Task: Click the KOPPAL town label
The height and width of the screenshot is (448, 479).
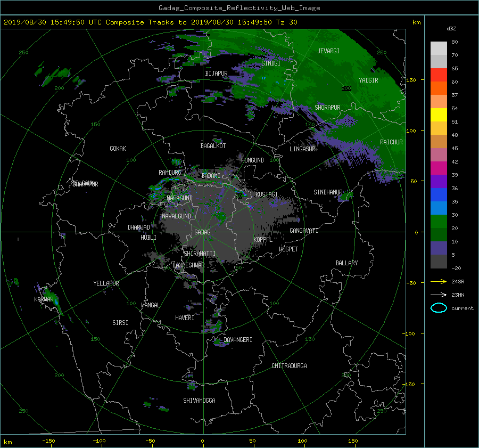Action: 263,240
